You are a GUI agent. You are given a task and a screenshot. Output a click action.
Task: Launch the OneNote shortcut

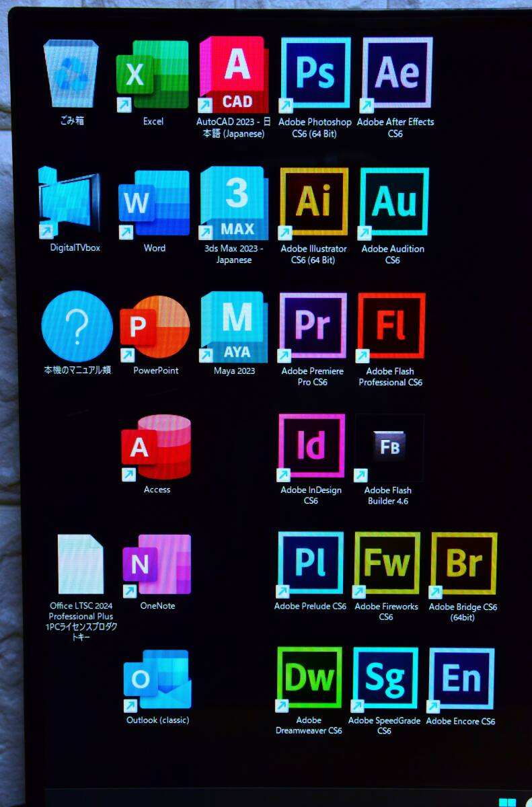coord(157,566)
